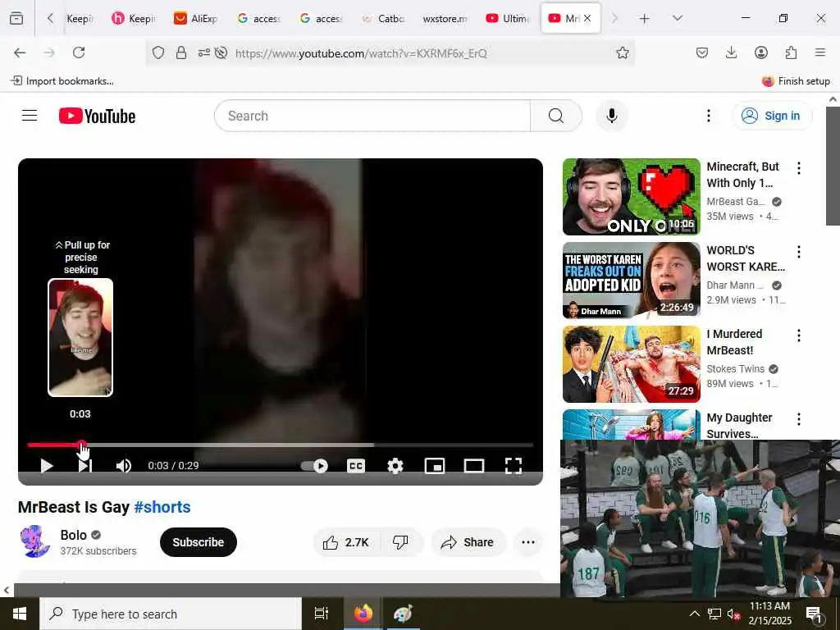Open Firefox application hamburger menu
This screenshot has height=630, width=840.
[x=820, y=52]
